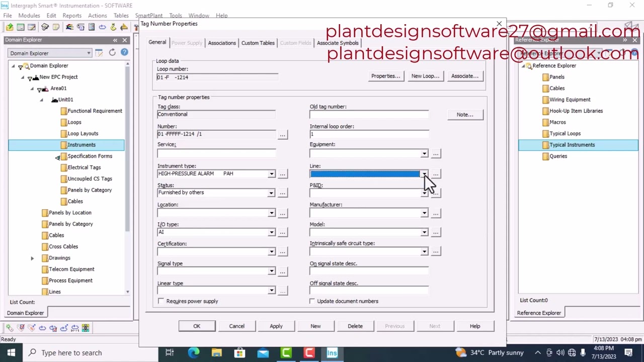
Task: Click the tag with red checkmark icon
Action: click(x=21, y=328)
